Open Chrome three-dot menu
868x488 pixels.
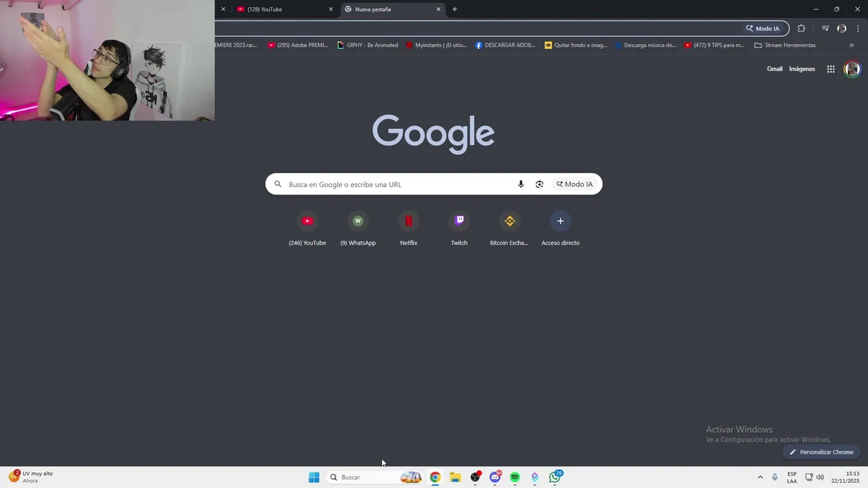coord(858,28)
